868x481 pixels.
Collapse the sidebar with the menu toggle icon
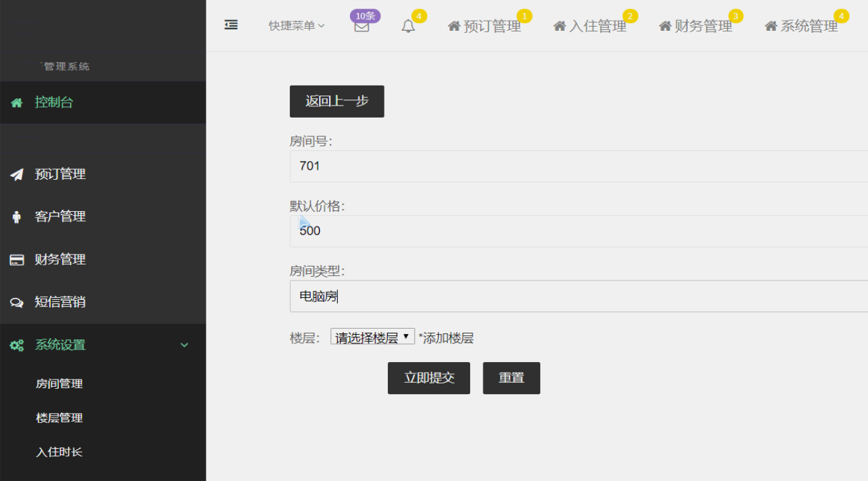(231, 25)
